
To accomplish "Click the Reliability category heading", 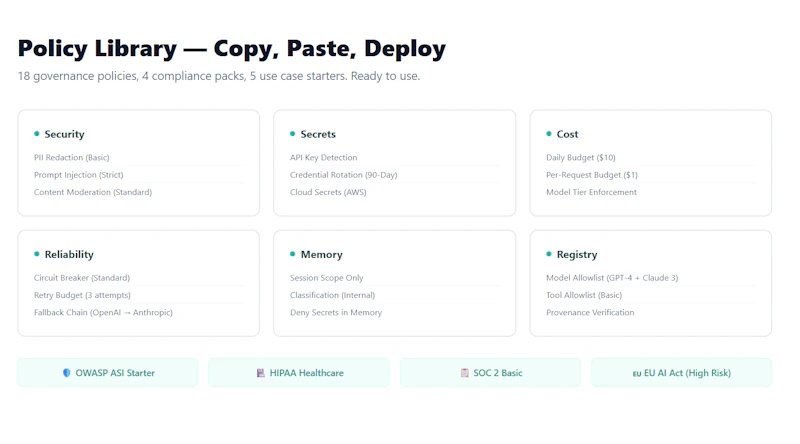I will click(x=69, y=255).
